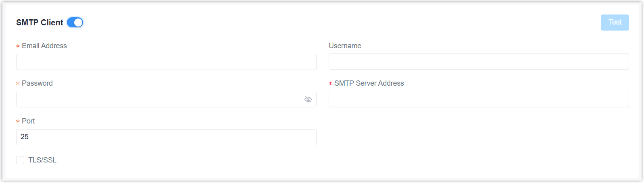
Task: Click the SMTP Client section heading
Action: tap(40, 23)
